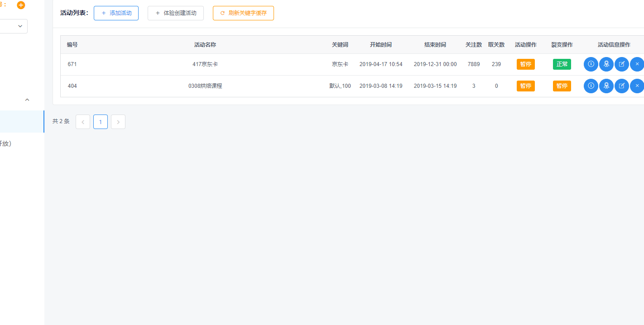Delete activity 404 with the X icon

[637, 86]
